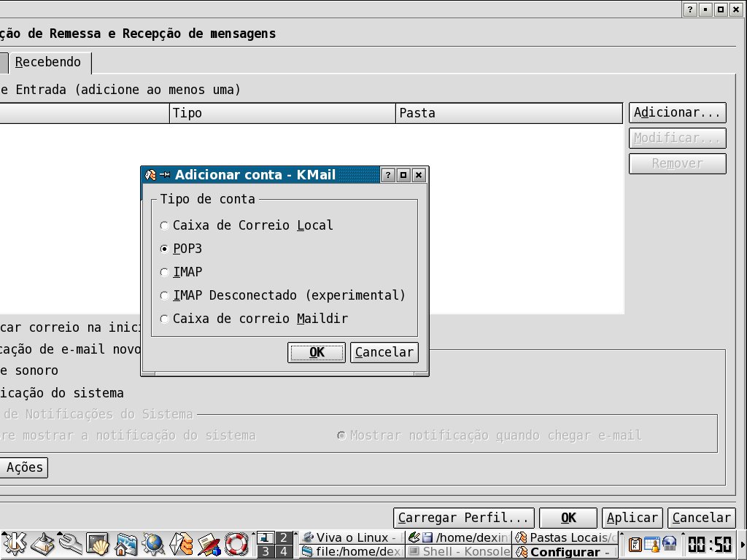Screen dimensions: 747x560
Task: Switch to Shell - Konsole taskbar window
Action: point(458,551)
